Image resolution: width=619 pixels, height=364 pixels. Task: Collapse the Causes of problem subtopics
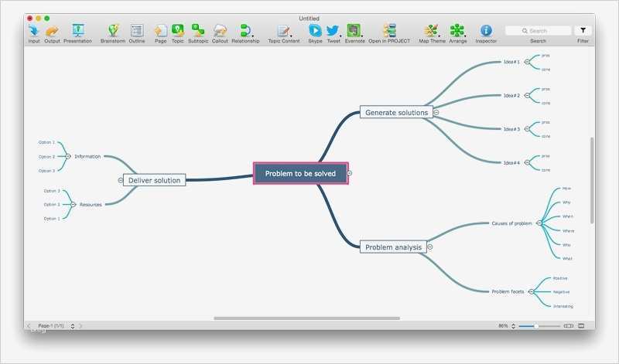click(x=539, y=223)
